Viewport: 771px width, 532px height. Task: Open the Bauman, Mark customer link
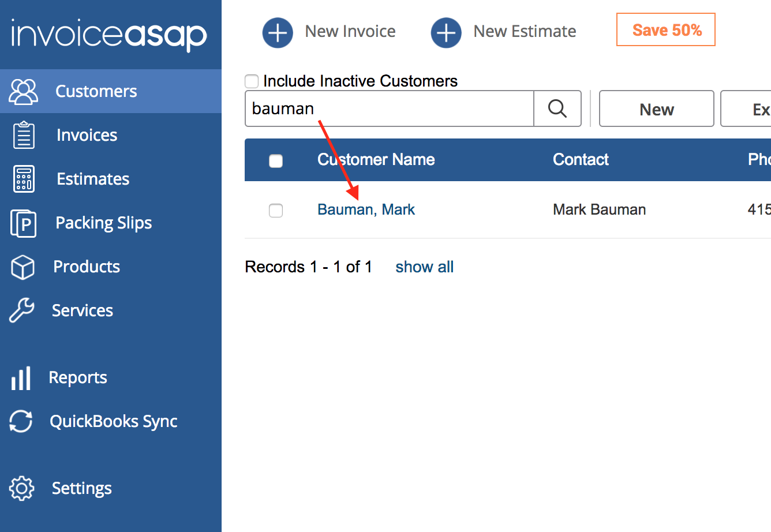366,209
